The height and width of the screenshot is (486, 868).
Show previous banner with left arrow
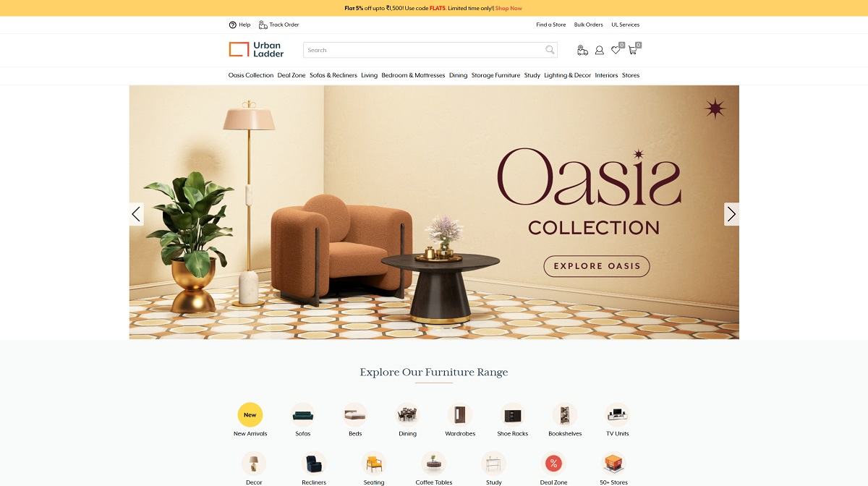(136, 214)
